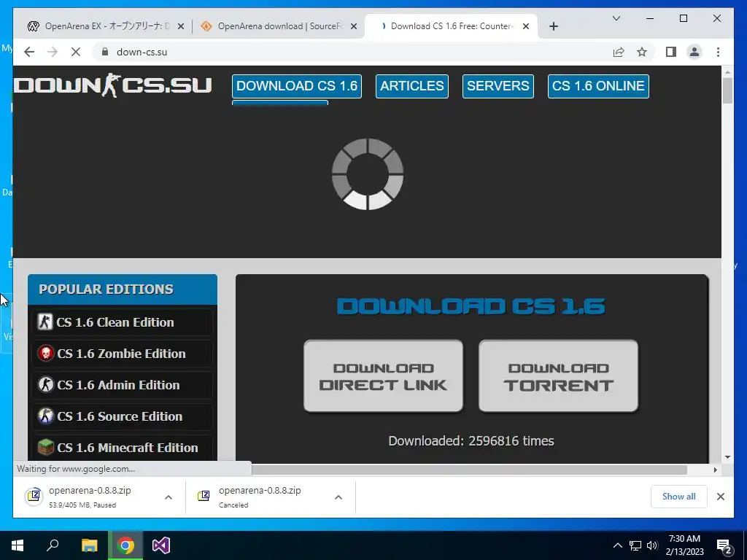The height and width of the screenshot is (560, 747).
Task: Open the CS 1.6 Clean Edition link
Action: (115, 322)
